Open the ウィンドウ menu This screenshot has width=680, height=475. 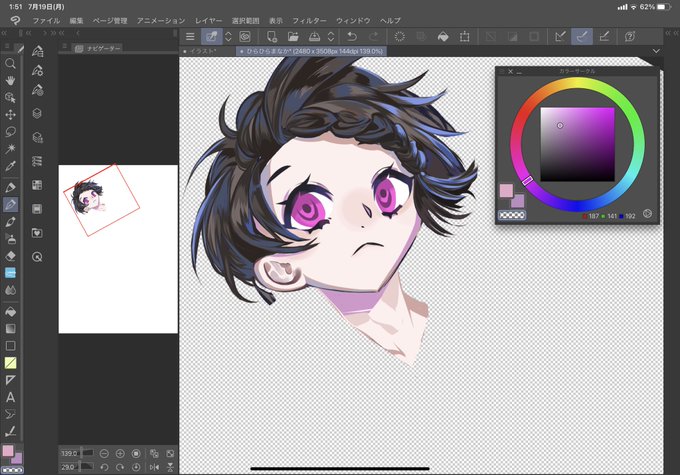click(353, 20)
